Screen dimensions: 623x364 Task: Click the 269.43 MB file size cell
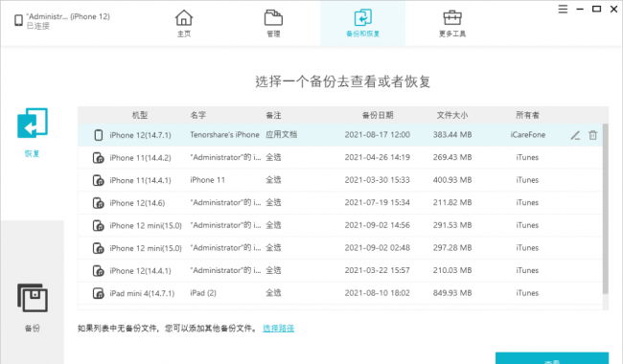[x=452, y=158]
